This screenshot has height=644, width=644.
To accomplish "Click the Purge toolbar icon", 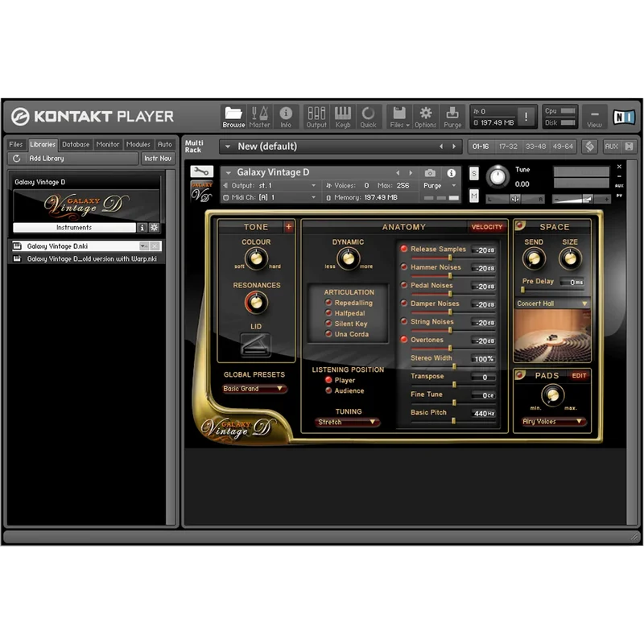I will click(452, 117).
